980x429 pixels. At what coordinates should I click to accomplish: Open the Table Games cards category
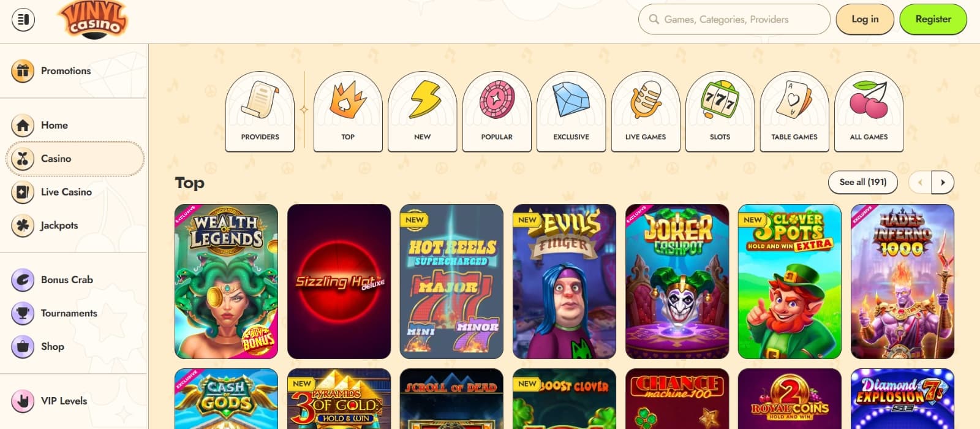pyautogui.click(x=794, y=112)
